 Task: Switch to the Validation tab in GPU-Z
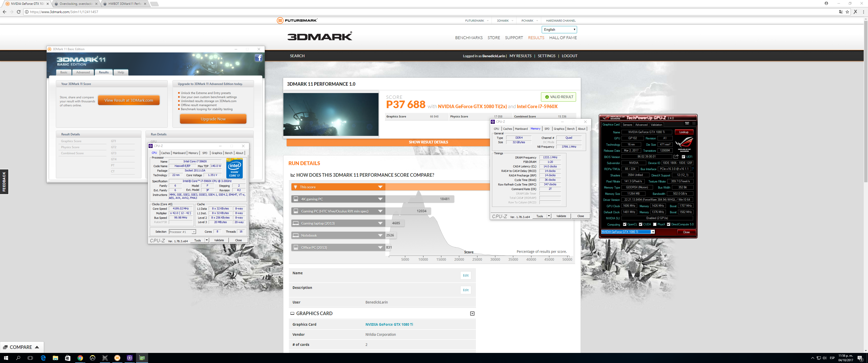(x=656, y=125)
